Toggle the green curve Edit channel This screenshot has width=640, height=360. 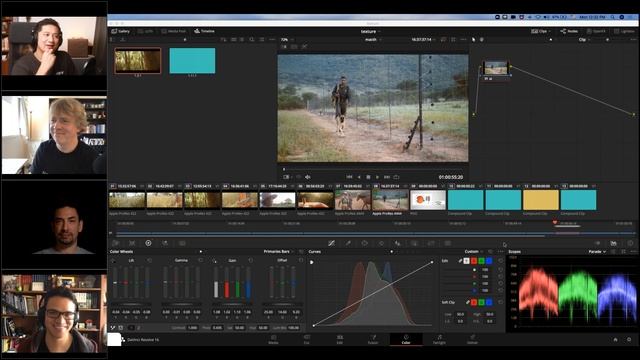(x=481, y=260)
